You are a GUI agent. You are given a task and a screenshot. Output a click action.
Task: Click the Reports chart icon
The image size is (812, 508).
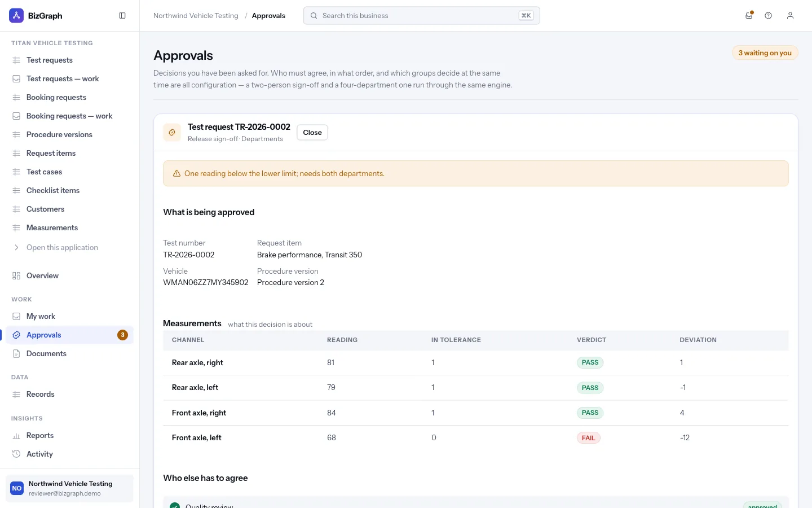pyautogui.click(x=16, y=436)
